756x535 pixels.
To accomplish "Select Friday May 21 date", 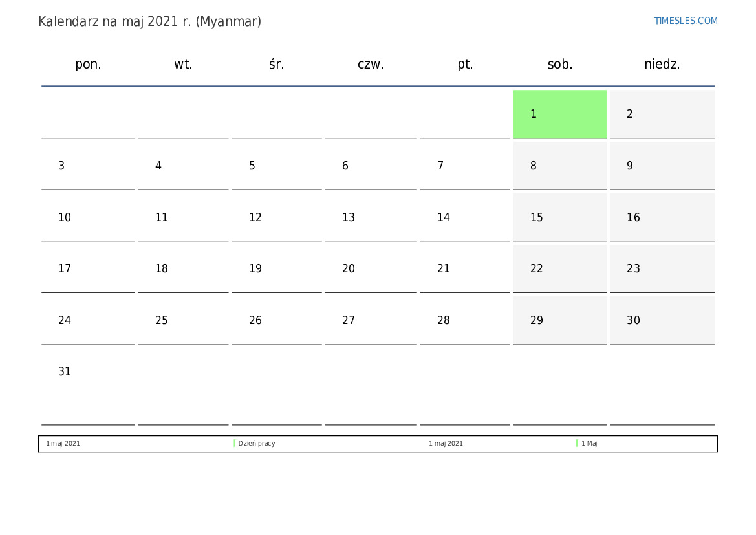I will (464, 268).
